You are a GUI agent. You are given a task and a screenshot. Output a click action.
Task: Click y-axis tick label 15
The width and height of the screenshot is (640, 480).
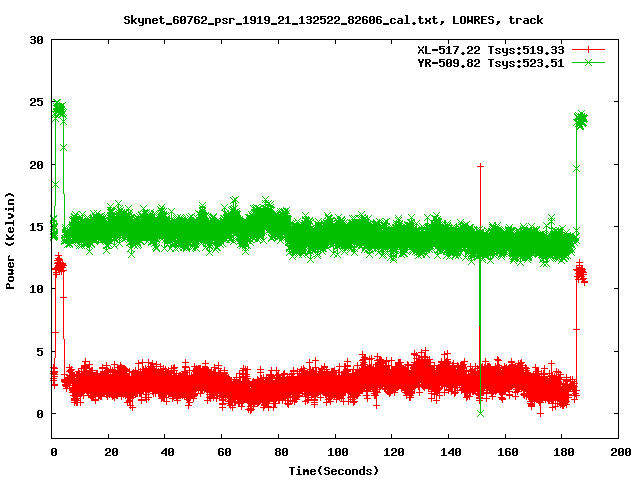36,227
